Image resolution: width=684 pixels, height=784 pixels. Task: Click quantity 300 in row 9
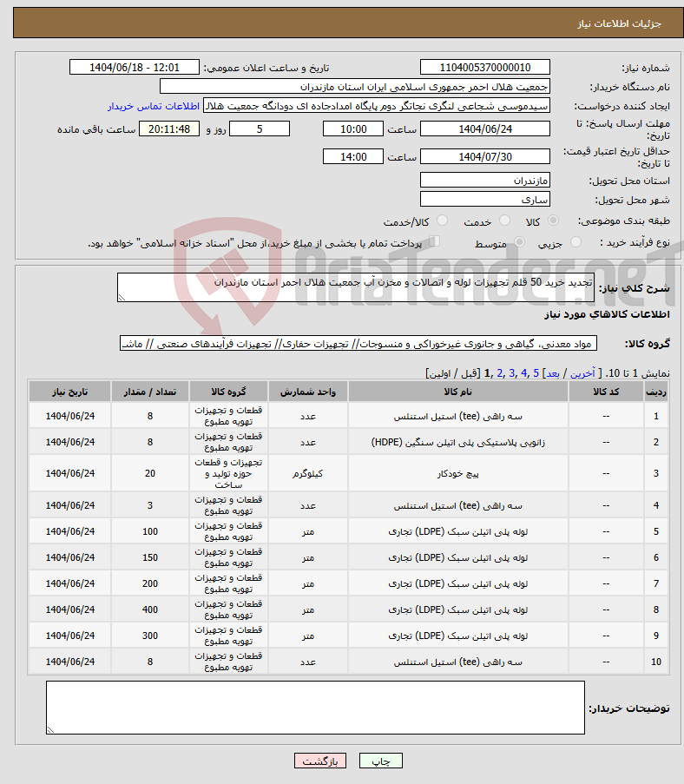coord(150,636)
